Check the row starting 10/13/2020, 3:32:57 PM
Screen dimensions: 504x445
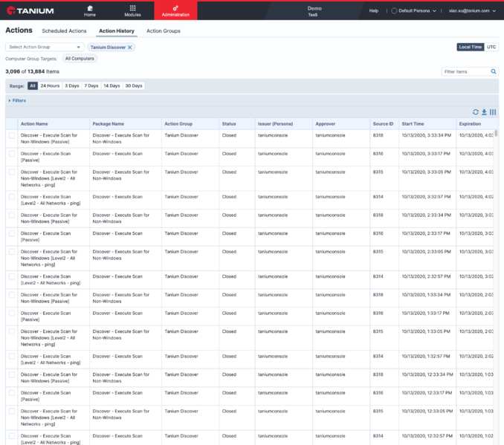tap(12, 197)
